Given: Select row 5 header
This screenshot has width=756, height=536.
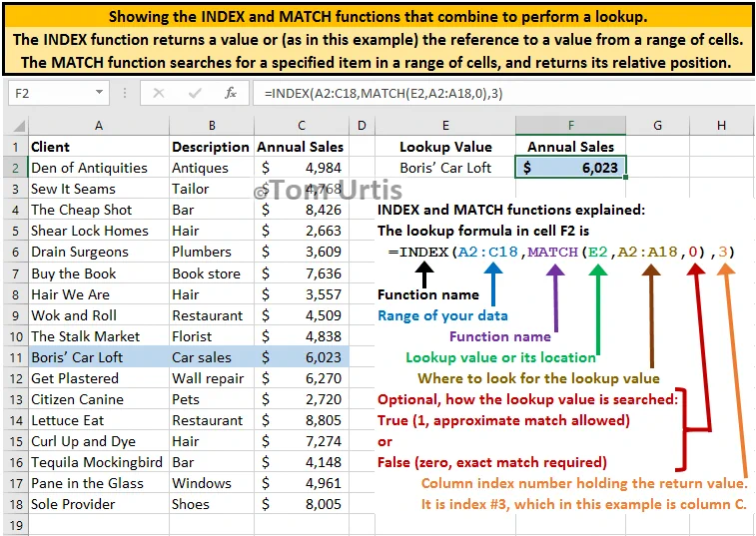Looking at the screenshot, I should (16, 231).
